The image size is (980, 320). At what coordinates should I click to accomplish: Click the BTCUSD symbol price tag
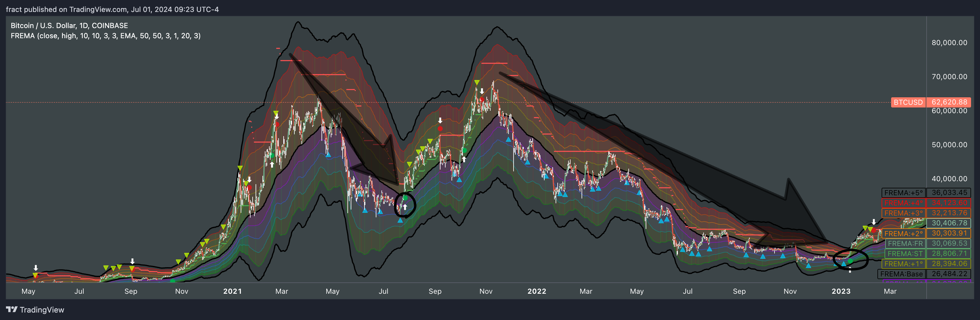(x=908, y=102)
